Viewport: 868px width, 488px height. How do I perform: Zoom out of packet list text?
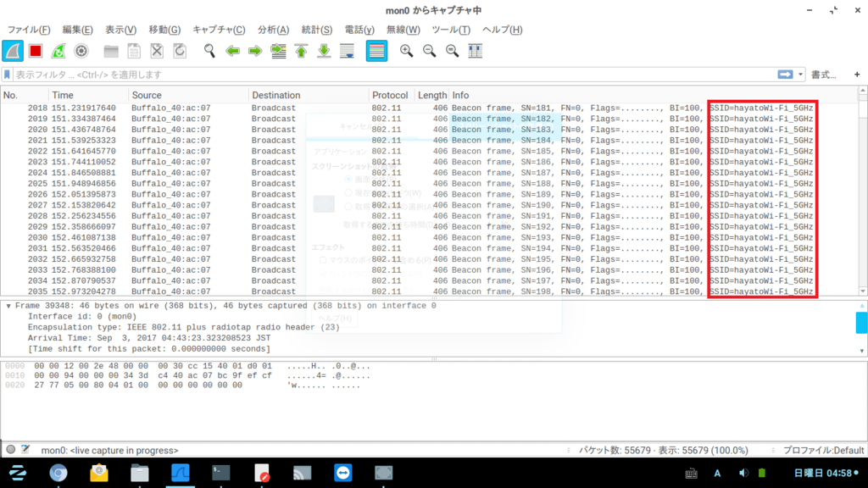click(429, 51)
